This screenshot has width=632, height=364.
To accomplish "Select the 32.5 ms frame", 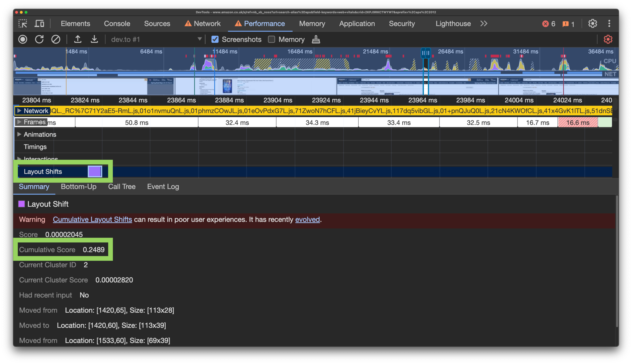I will tap(478, 123).
